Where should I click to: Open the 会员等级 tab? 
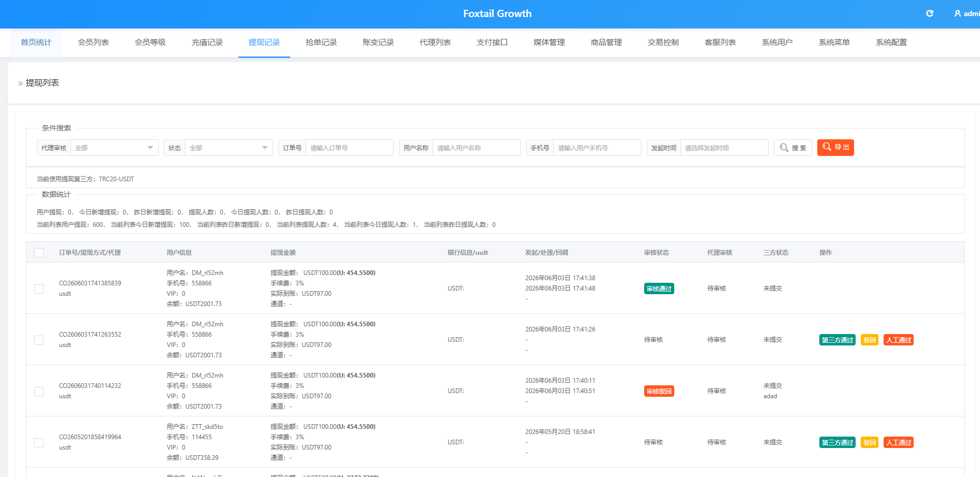150,42
